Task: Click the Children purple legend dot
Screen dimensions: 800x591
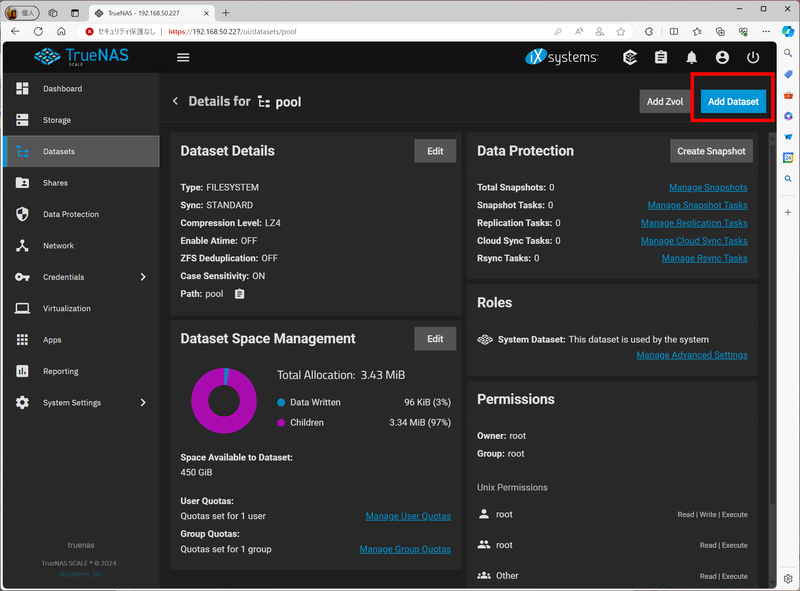Action: pos(281,423)
